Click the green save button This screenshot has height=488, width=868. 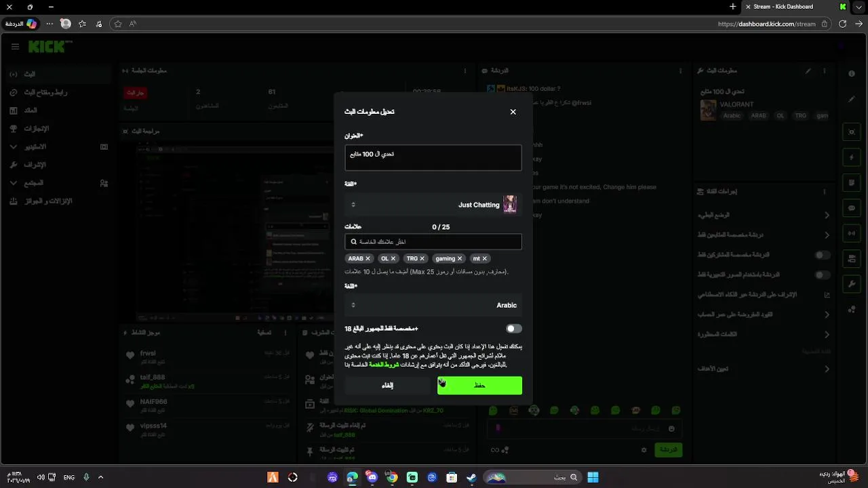(479, 385)
